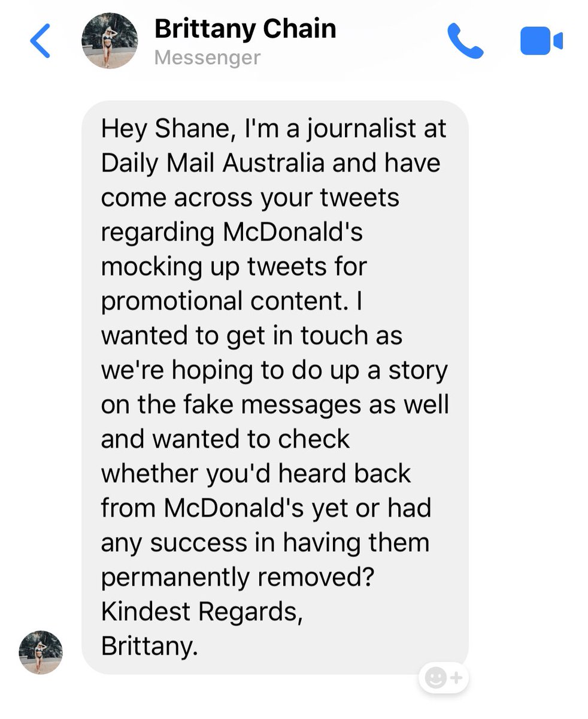Tap the 'Kindest Regards,' line

202,612
